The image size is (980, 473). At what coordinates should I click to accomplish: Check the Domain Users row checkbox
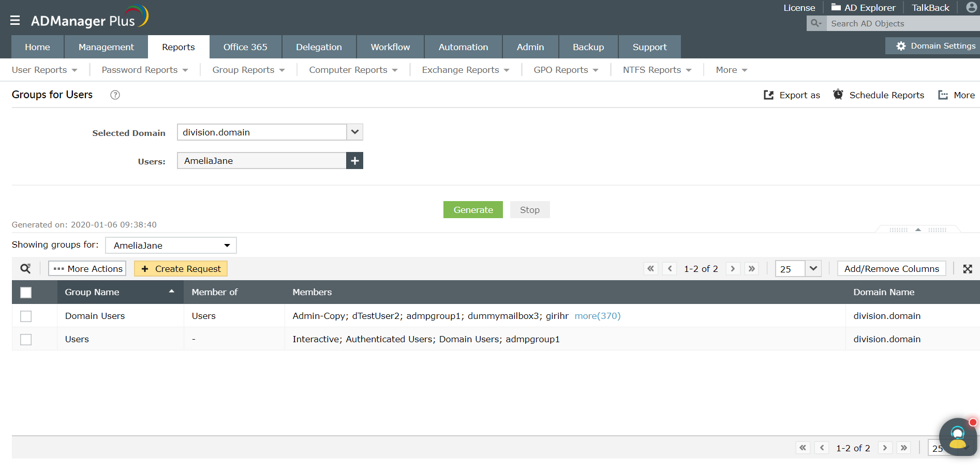(x=26, y=316)
